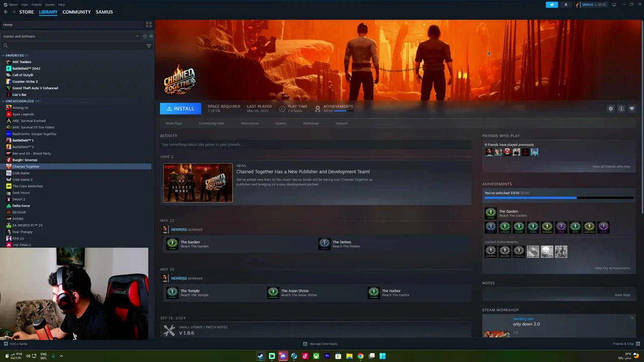Open Chrome from the taskbar
Screen dimensions: 644x362
[x=360, y=356]
